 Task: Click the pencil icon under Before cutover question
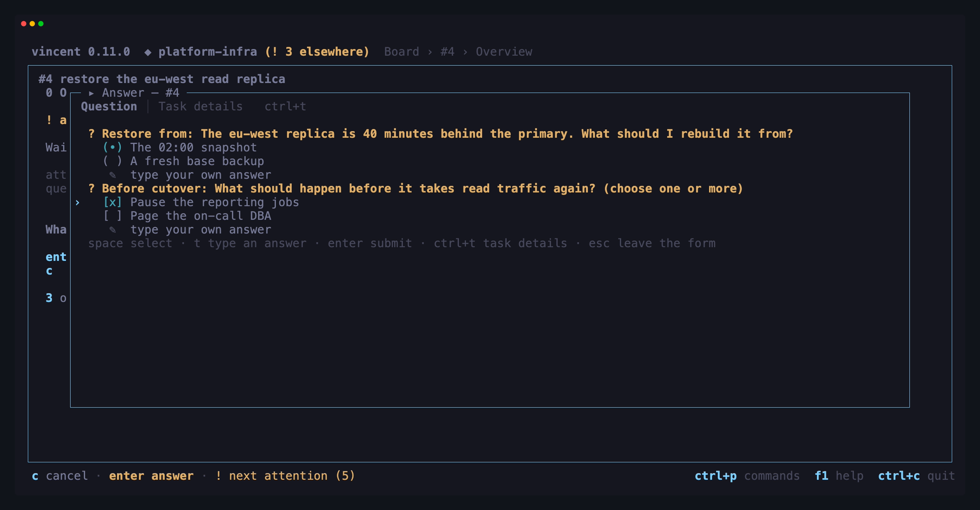click(x=113, y=230)
